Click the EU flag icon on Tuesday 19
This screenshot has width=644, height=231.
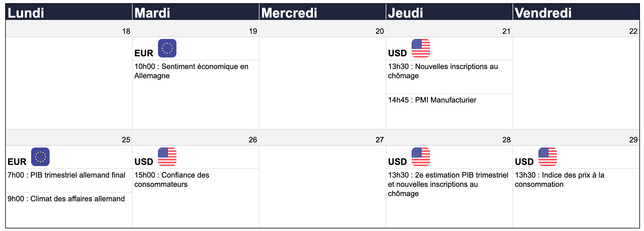(167, 48)
